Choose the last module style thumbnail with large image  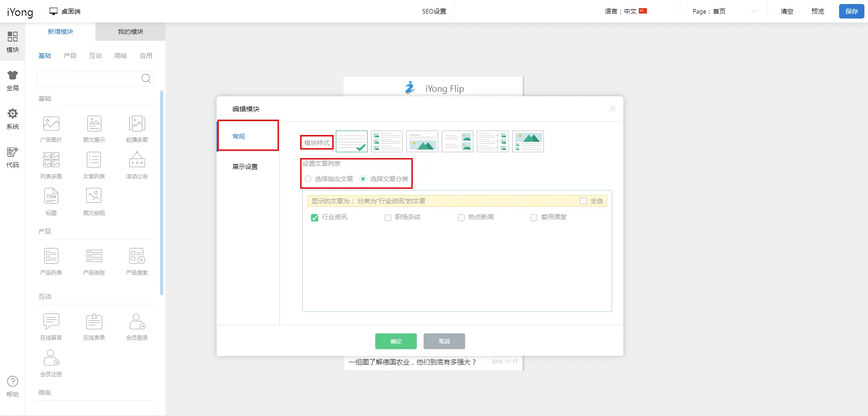tap(528, 142)
